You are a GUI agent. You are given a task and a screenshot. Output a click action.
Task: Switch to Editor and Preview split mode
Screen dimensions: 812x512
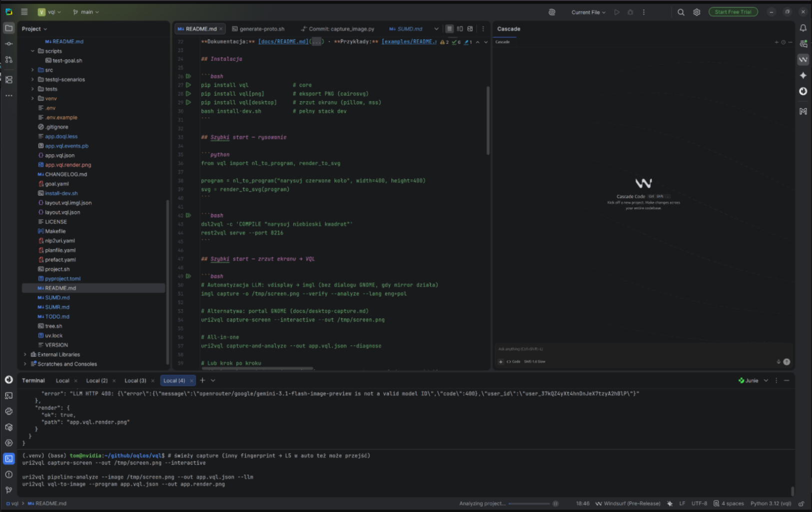pyautogui.click(x=460, y=29)
